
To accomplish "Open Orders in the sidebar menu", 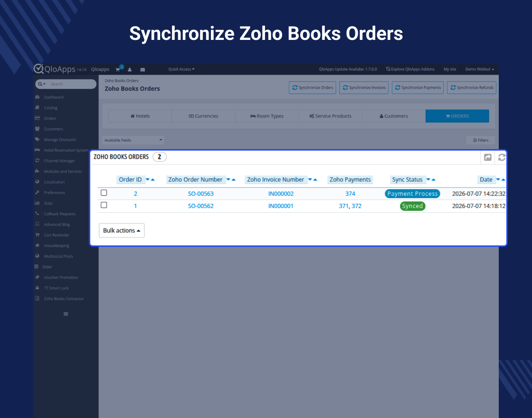I will click(x=50, y=118).
